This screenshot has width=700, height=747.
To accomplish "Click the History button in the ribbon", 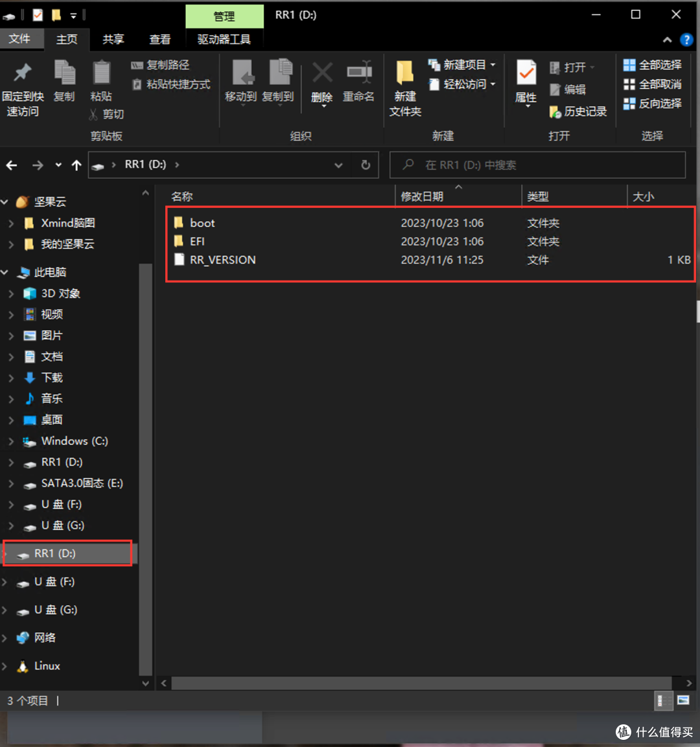I will point(578,111).
